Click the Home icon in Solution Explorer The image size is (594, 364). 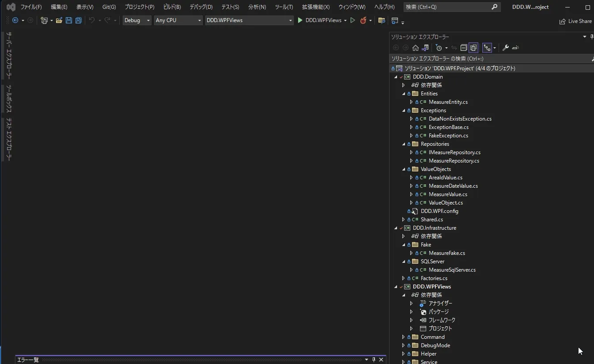pyautogui.click(x=416, y=48)
